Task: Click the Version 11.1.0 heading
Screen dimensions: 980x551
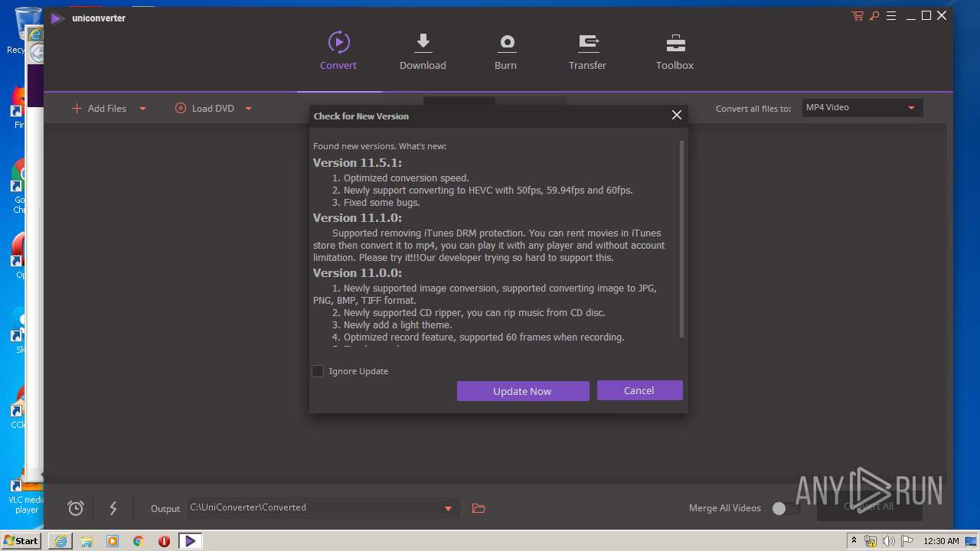Action: pyautogui.click(x=358, y=218)
